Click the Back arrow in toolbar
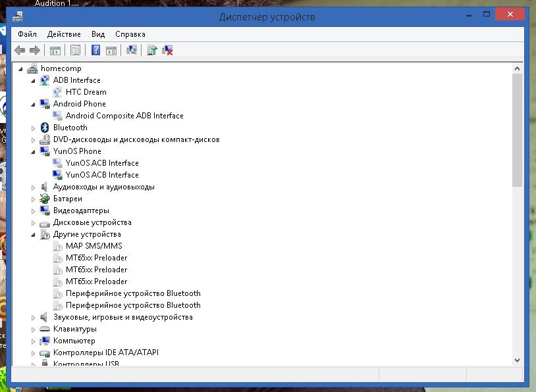The image size is (536, 392). coord(20,51)
